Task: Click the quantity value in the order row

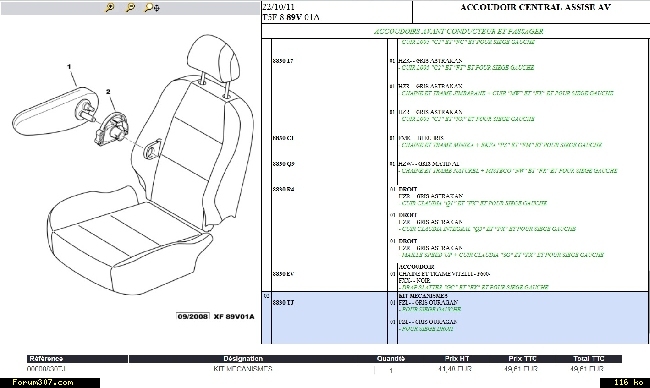Action: coord(390,370)
